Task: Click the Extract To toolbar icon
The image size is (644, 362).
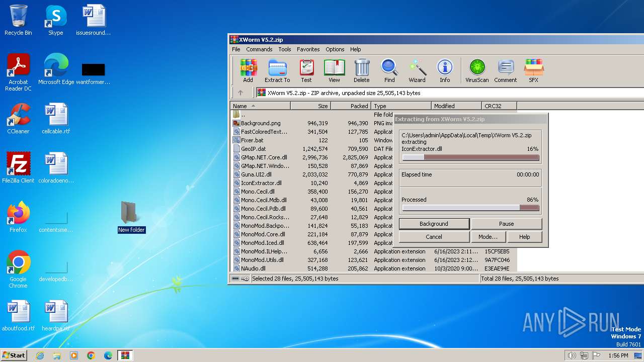Action: coord(277,71)
